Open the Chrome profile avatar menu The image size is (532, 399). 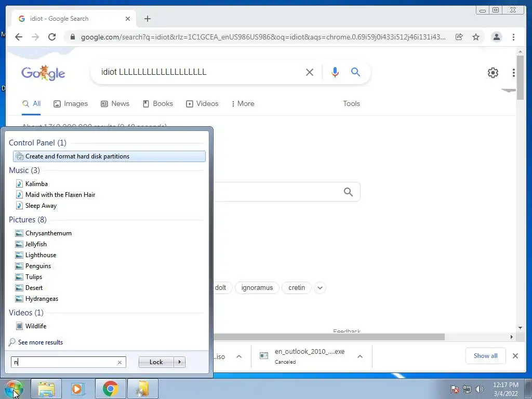(x=496, y=37)
